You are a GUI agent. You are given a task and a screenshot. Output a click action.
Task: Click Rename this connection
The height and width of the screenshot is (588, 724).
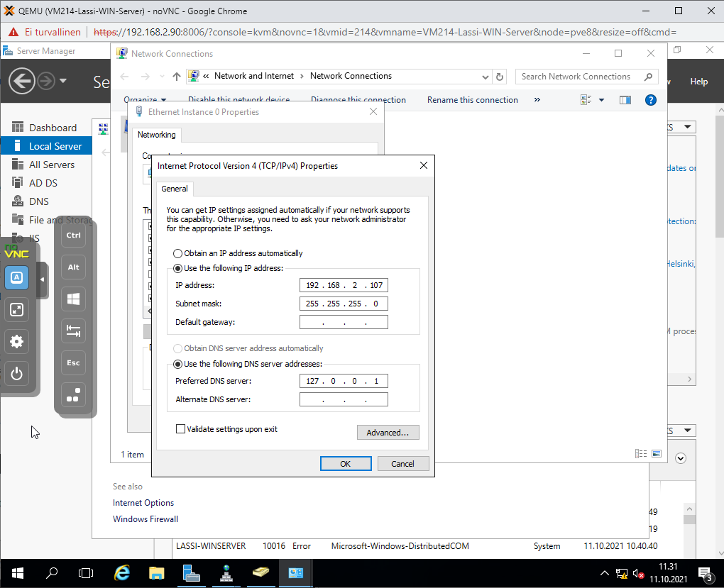tap(472, 100)
